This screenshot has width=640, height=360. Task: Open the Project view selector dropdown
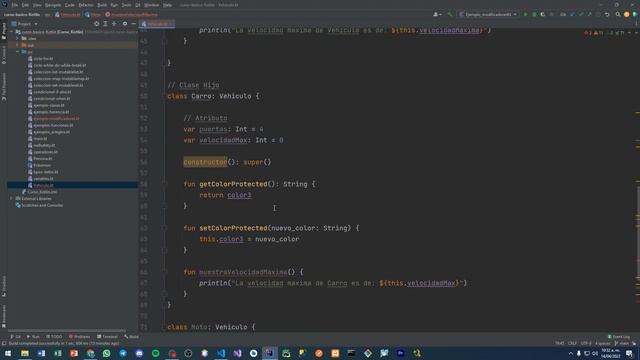pyautogui.click(x=24, y=24)
